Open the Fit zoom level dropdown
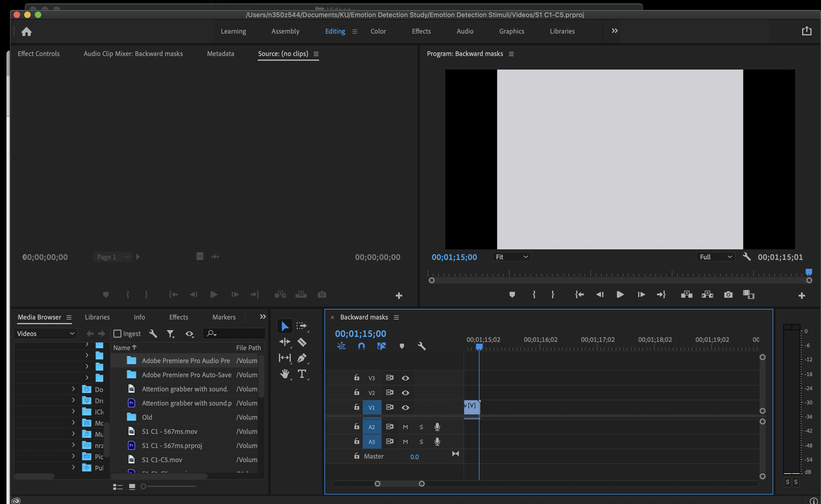 coord(511,257)
